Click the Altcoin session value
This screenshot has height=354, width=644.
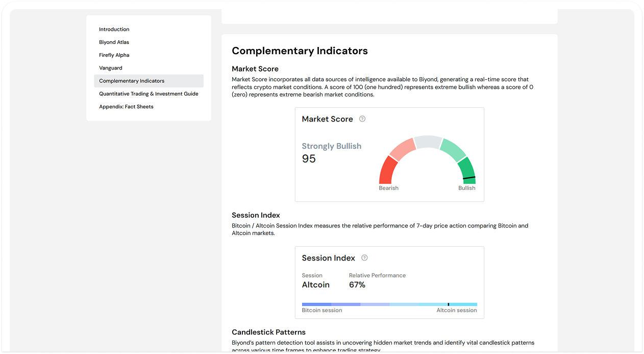[316, 285]
